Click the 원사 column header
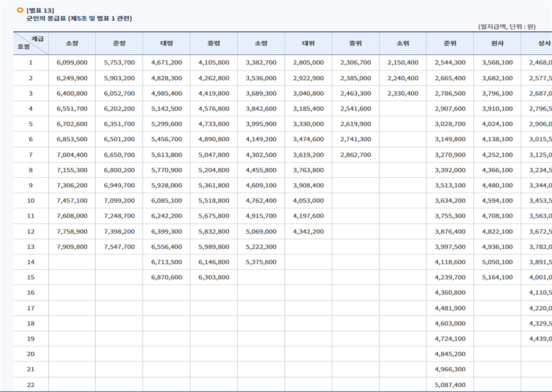 point(497,43)
